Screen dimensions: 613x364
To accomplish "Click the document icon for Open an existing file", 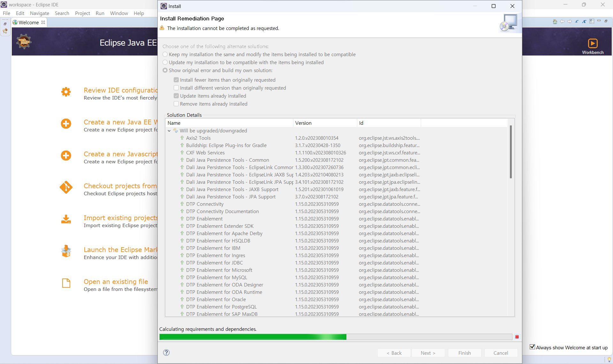I will pyautogui.click(x=66, y=283).
